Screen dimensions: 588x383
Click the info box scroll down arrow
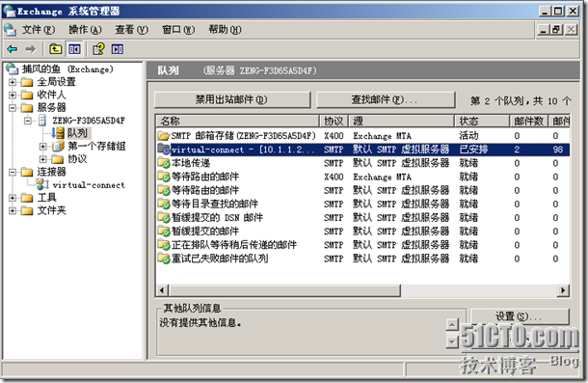coord(452,342)
